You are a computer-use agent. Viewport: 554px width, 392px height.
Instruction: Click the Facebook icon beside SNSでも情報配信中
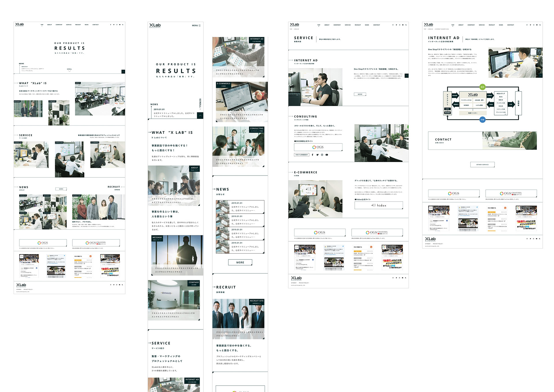tap(312, 155)
